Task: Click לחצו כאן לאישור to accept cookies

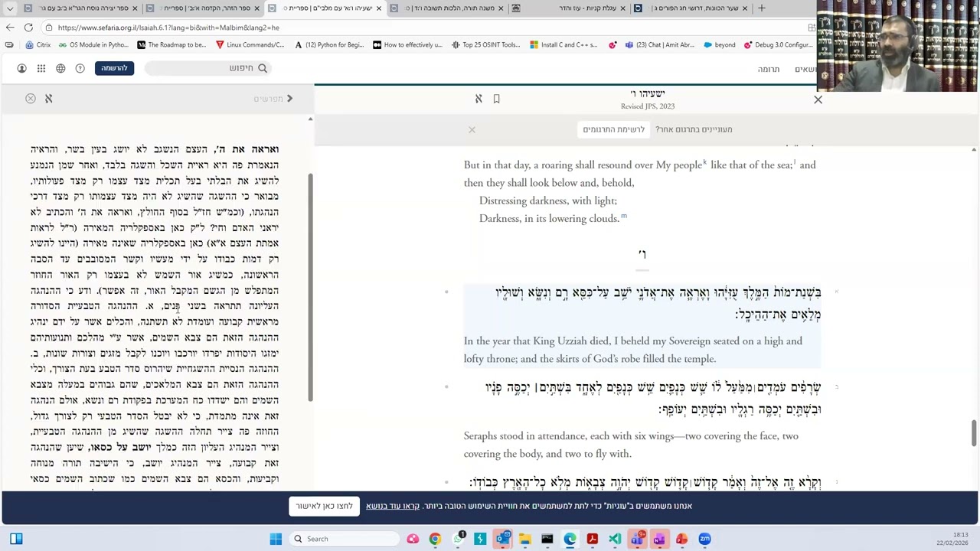Action: click(324, 506)
